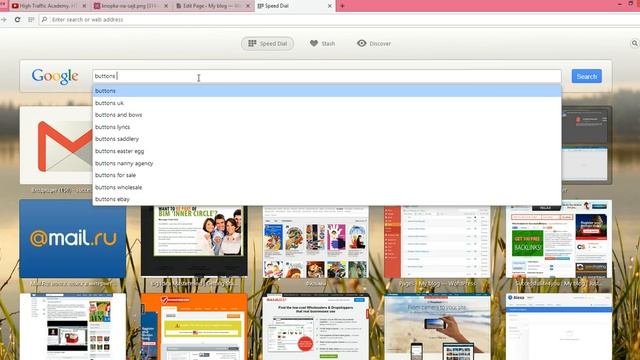Image resolution: width=640 pixels, height=360 pixels.
Task: Select the highlighted 'buttons' suggestion
Action: [x=327, y=91]
